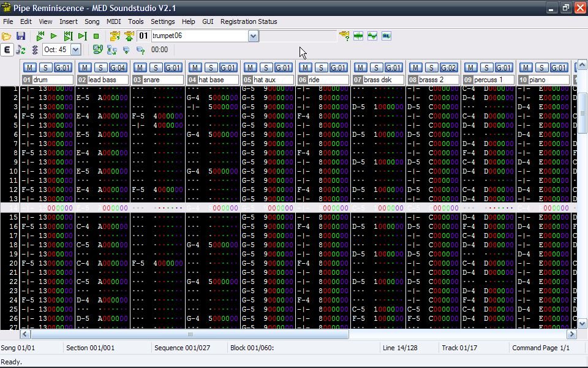The height and width of the screenshot is (368, 588).
Task: Click the open song folder icon
Action: (7, 36)
